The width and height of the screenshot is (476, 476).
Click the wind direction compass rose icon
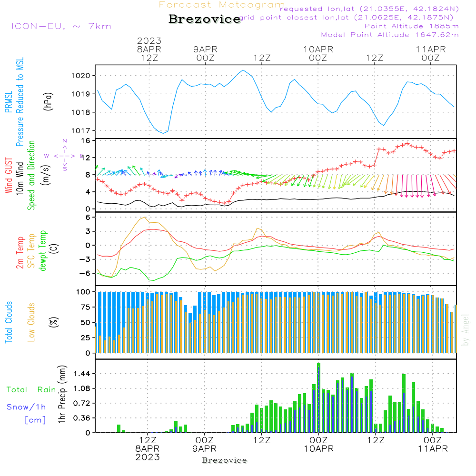64,155
